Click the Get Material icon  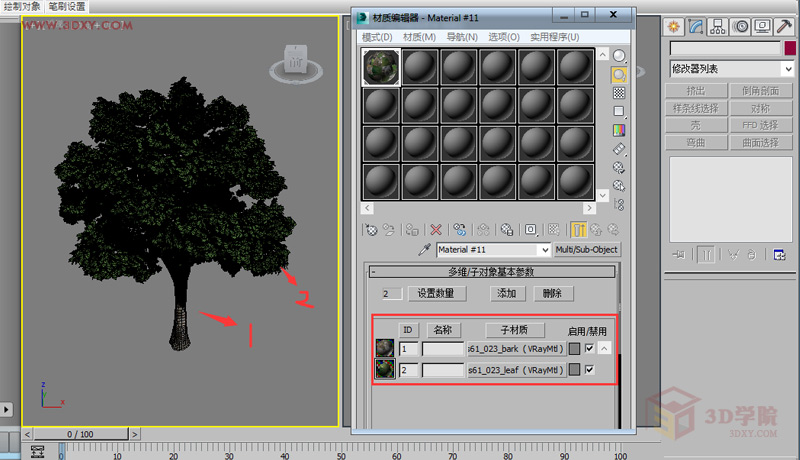tap(371, 230)
